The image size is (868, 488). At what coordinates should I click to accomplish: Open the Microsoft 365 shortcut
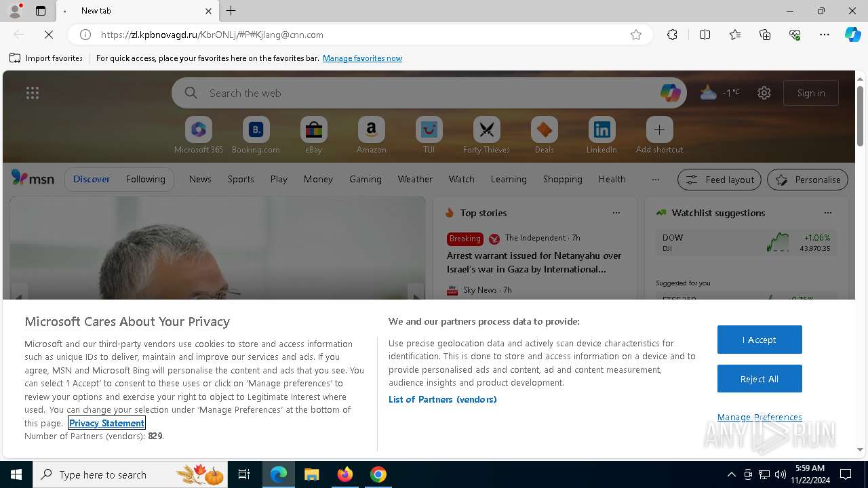[198, 136]
